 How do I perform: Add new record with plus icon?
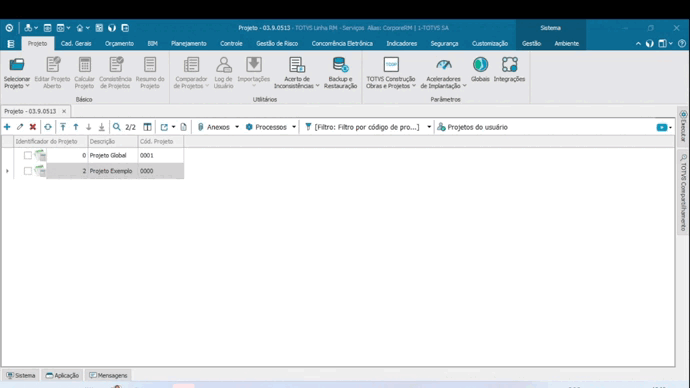(7, 127)
